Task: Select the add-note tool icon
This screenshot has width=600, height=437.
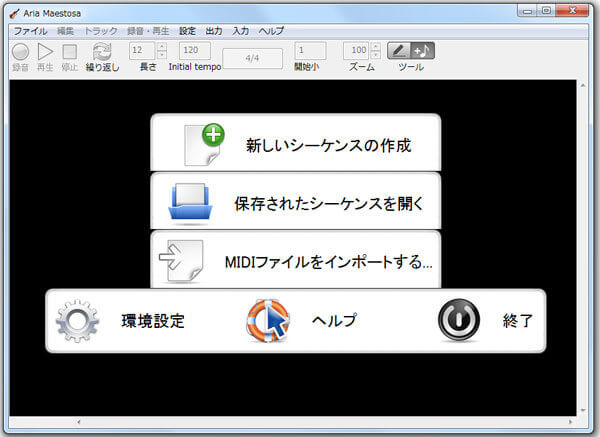Action: pos(422,50)
